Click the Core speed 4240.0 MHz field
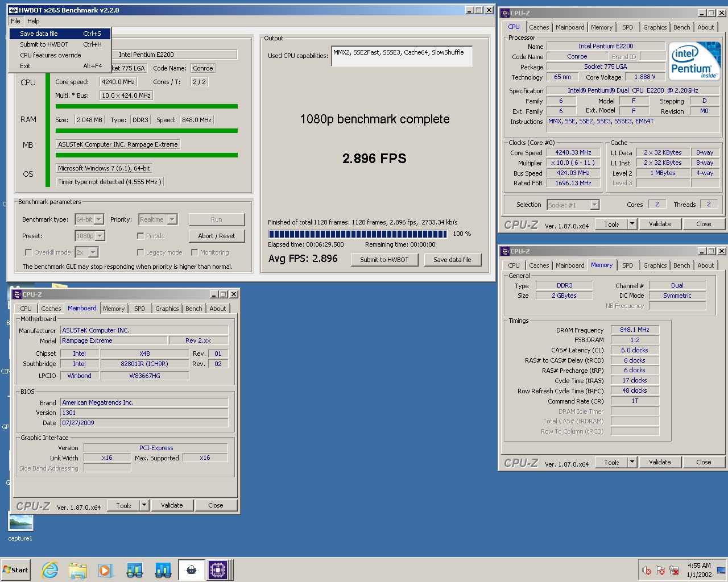Screen dimensions: 728x582 point(118,82)
